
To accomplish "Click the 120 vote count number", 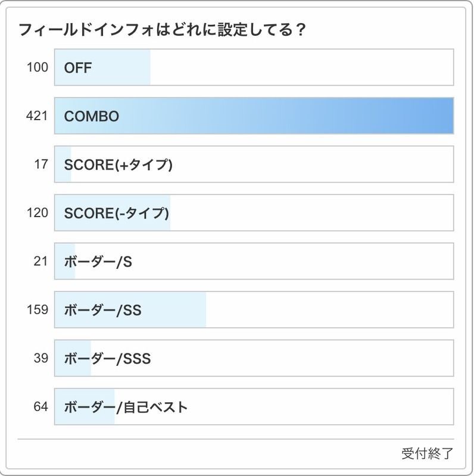I will pyautogui.click(x=37, y=212).
